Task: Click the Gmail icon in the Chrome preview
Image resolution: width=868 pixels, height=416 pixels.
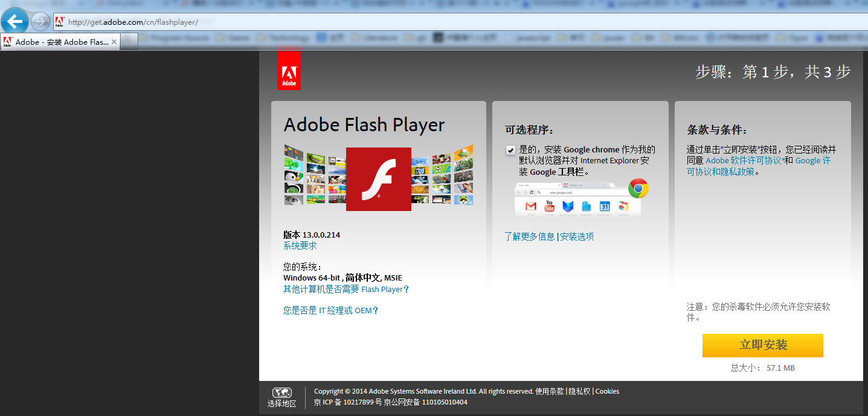Action: (x=531, y=207)
